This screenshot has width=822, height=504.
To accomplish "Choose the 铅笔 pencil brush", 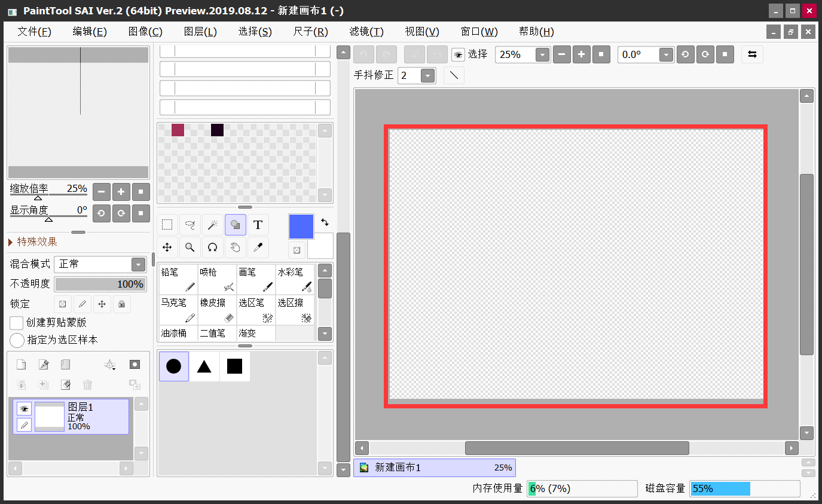I will [x=178, y=280].
